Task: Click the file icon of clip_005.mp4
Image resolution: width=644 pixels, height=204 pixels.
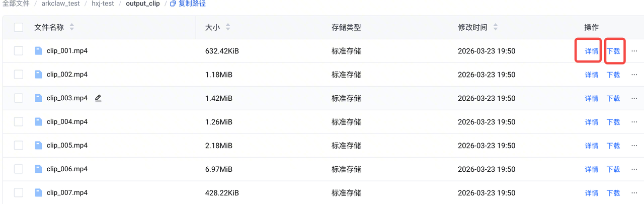Action: point(38,146)
